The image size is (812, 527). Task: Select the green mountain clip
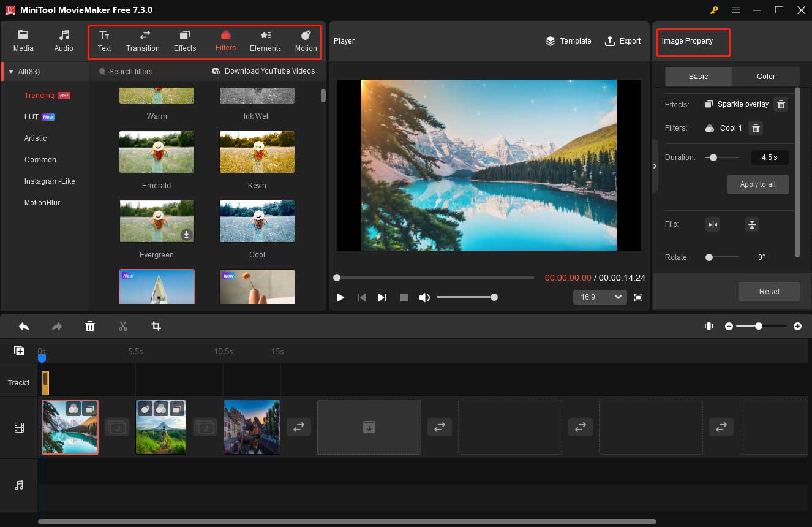pos(160,427)
